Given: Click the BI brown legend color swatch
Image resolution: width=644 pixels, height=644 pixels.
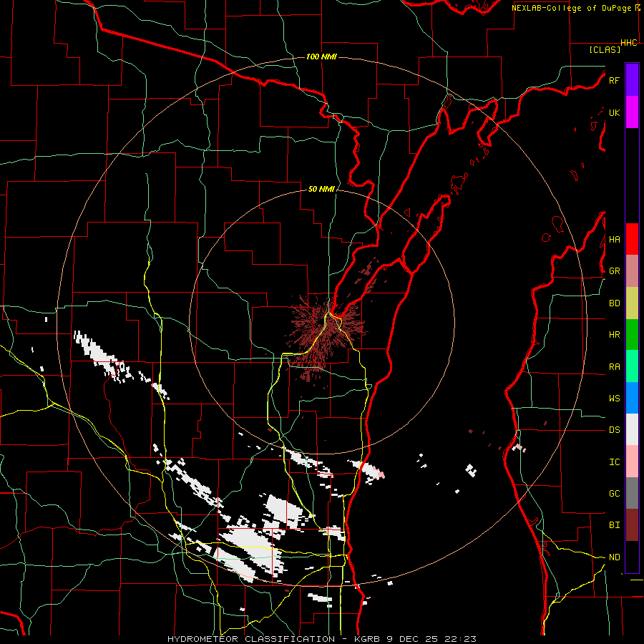Looking at the screenshot, I should [x=632, y=525].
